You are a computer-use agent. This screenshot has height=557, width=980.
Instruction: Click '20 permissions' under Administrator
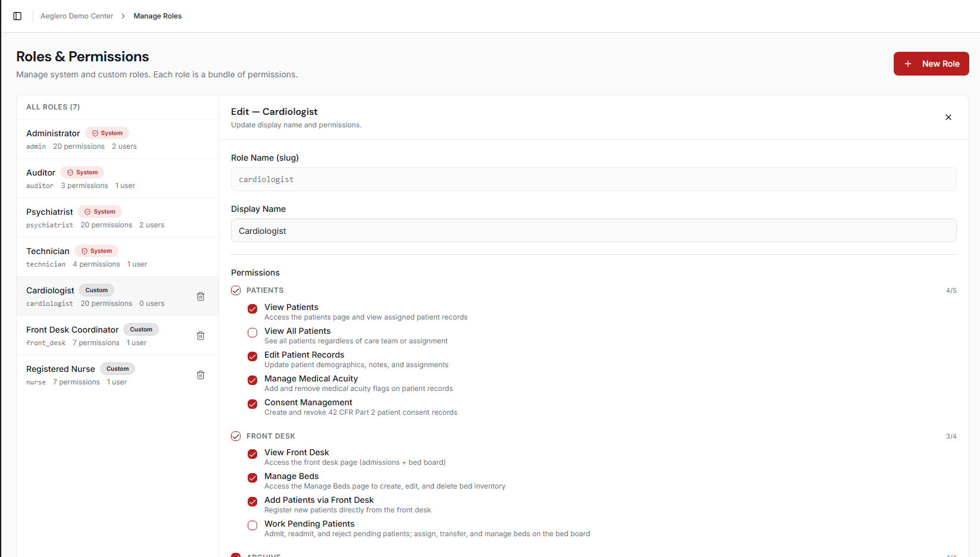click(79, 146)
